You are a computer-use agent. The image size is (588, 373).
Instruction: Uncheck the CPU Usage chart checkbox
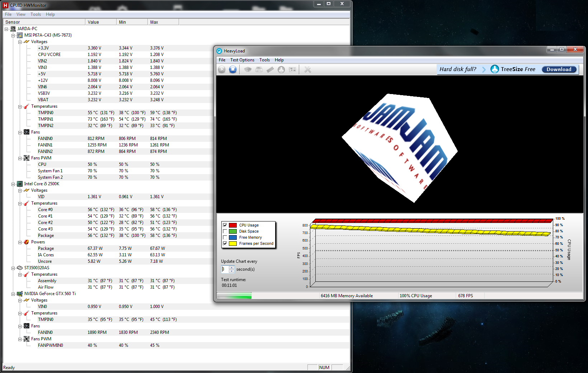click(x=225, y=225)
